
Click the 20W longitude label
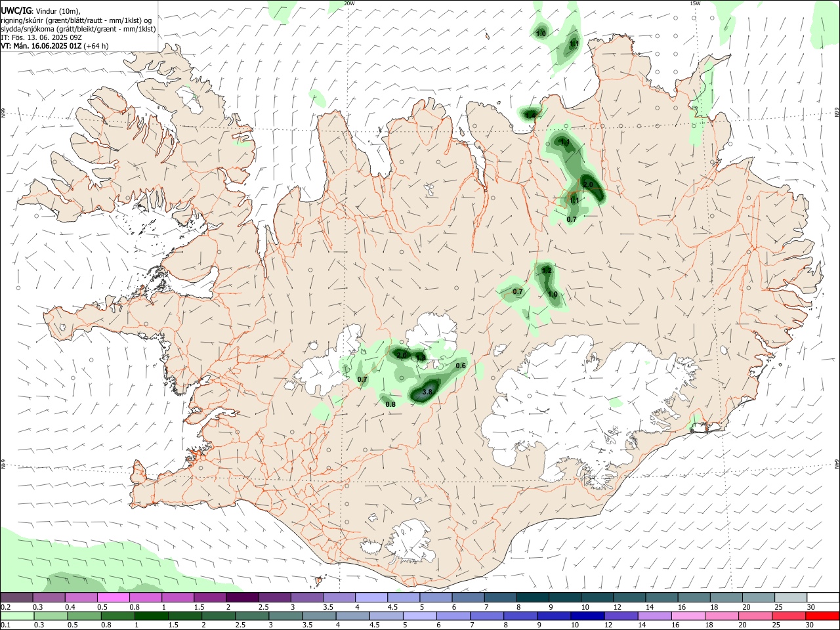[x=350, y=3]
